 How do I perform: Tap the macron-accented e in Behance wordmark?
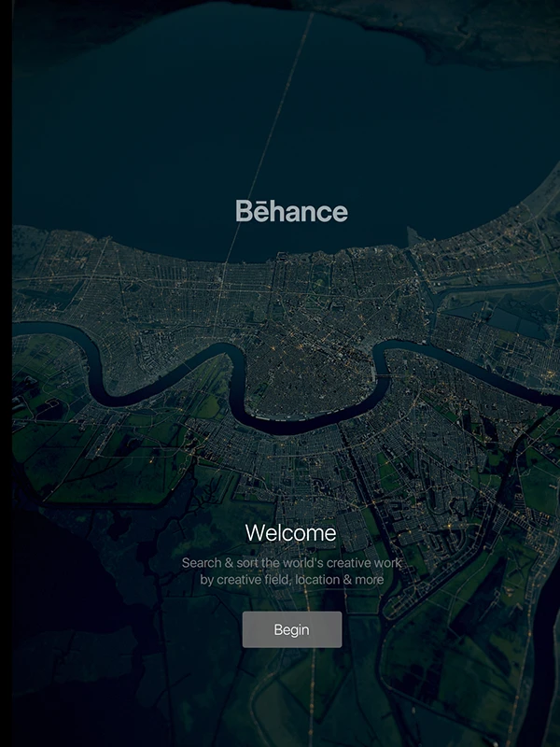[x=262, y=212]
